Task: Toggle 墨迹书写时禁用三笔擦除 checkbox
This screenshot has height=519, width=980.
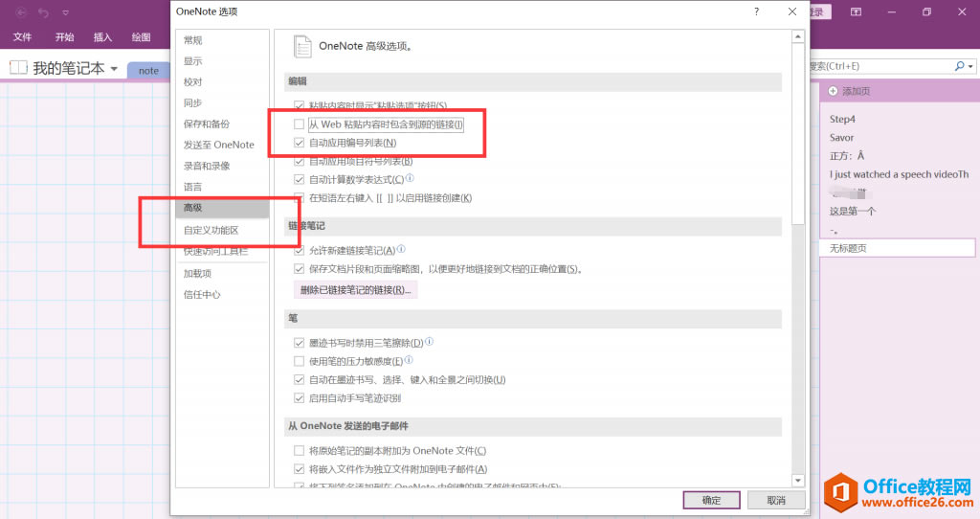Action: tap(299, 343)
